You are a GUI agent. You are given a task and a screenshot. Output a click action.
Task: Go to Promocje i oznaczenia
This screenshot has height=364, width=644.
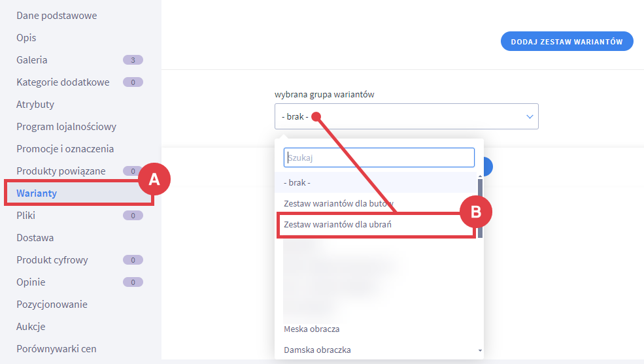click(65, 148)
